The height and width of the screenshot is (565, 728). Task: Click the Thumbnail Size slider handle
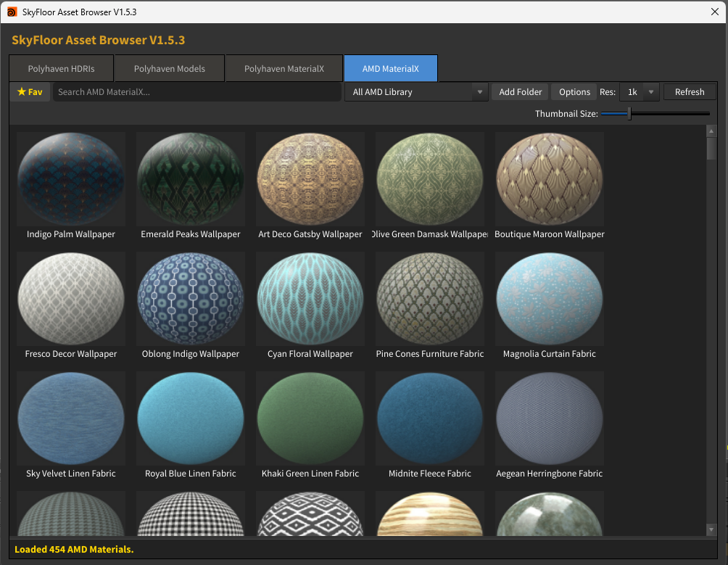[629, 113]
